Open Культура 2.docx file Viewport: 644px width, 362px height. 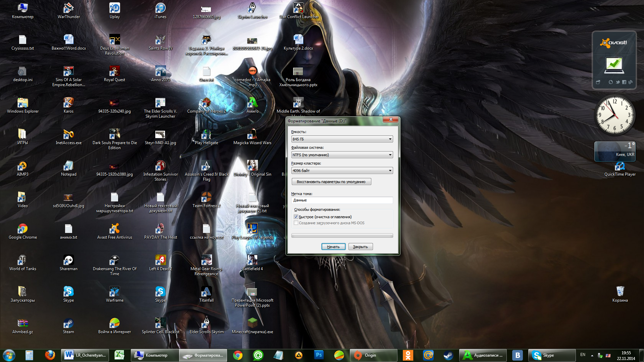point(298,42)
